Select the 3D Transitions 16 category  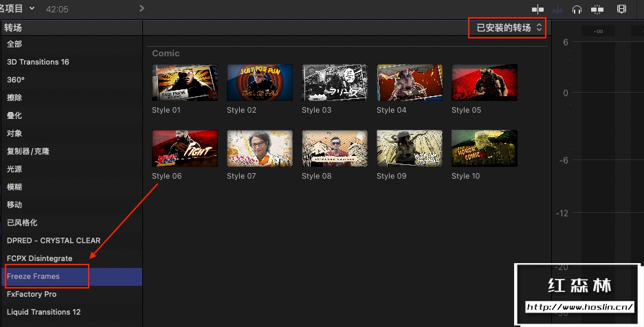71,62
